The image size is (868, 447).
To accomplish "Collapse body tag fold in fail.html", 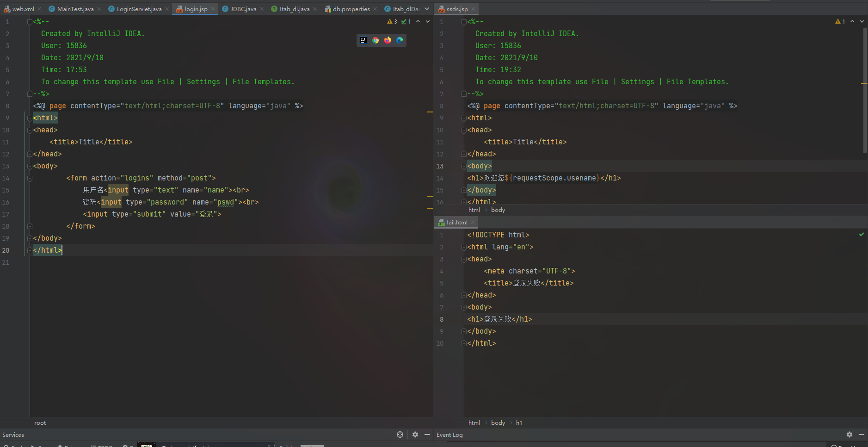I will [x=464, y=307].
